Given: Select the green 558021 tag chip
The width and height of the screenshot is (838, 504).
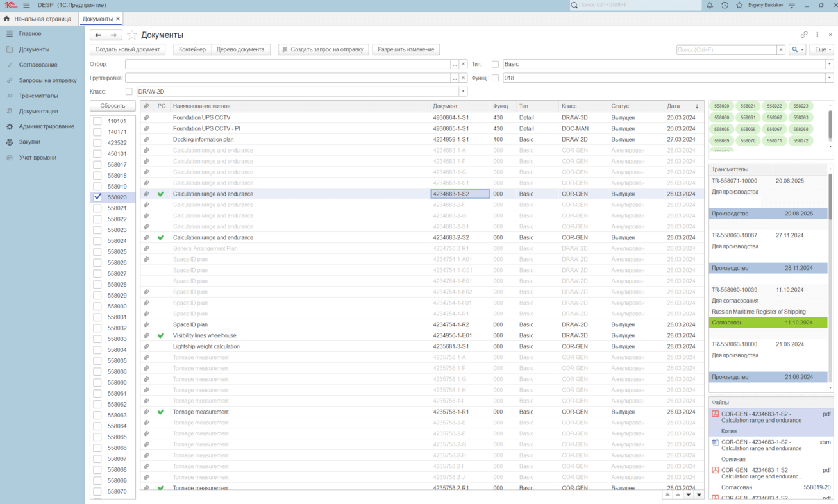Looking at the screenshot, I should [x=748, y=106].
